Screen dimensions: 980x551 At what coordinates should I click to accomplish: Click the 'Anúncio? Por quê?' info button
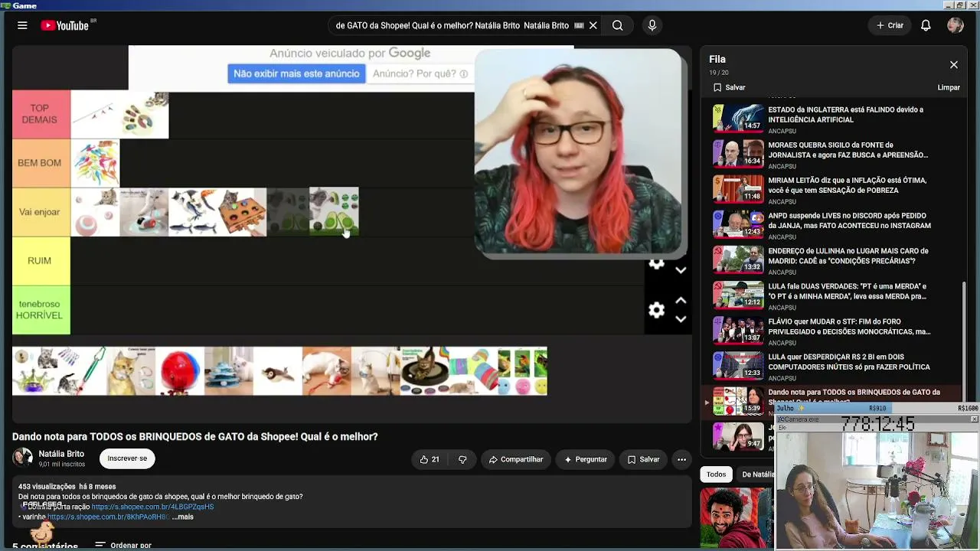tap(420, 73)
